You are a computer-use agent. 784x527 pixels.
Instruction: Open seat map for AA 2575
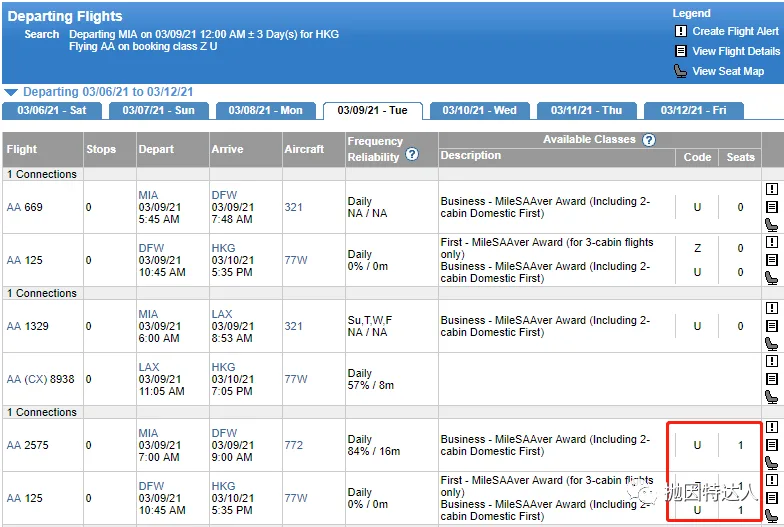click(x=772, y=463)
